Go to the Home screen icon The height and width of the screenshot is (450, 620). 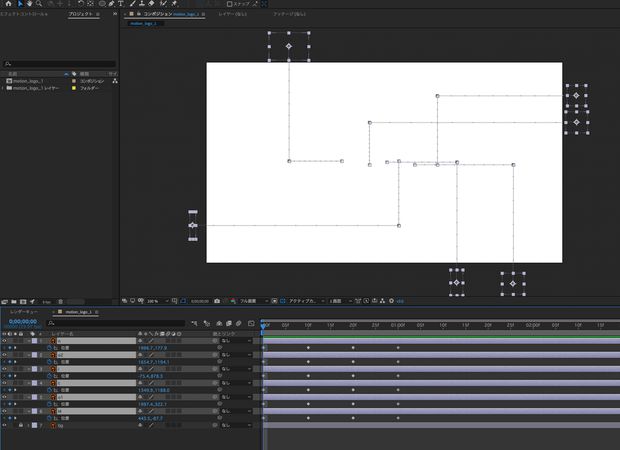click(x=8, y=3)
